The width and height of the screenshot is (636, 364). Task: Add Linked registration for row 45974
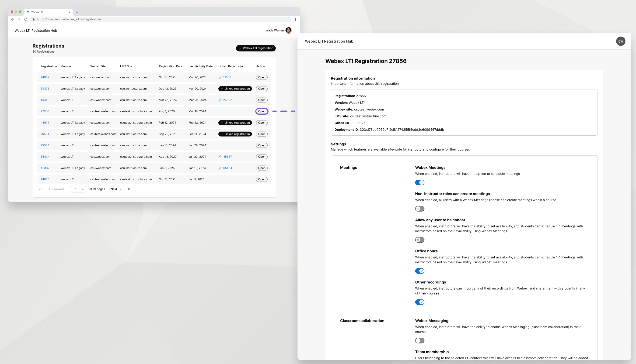(235, 123)
